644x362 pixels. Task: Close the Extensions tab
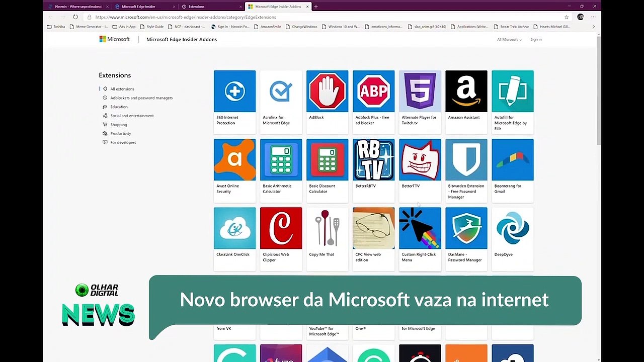coord(240,7)
